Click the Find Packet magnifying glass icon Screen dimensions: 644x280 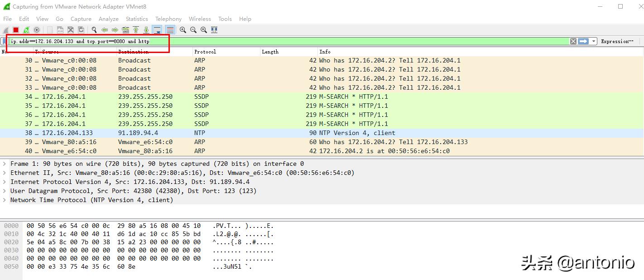pos(94,30)
